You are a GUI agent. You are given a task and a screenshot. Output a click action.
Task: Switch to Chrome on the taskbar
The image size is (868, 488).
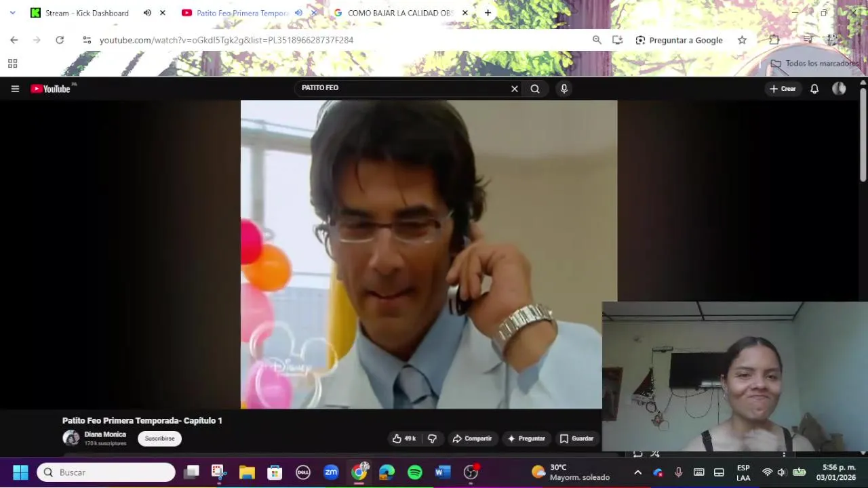click(x=359, y=472)
